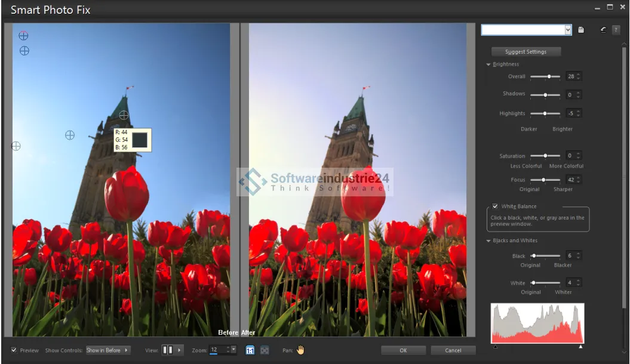Open help with the question mark icon
Image resolution: width=630 pixels, height=364 pixels.
pos(616,30)
